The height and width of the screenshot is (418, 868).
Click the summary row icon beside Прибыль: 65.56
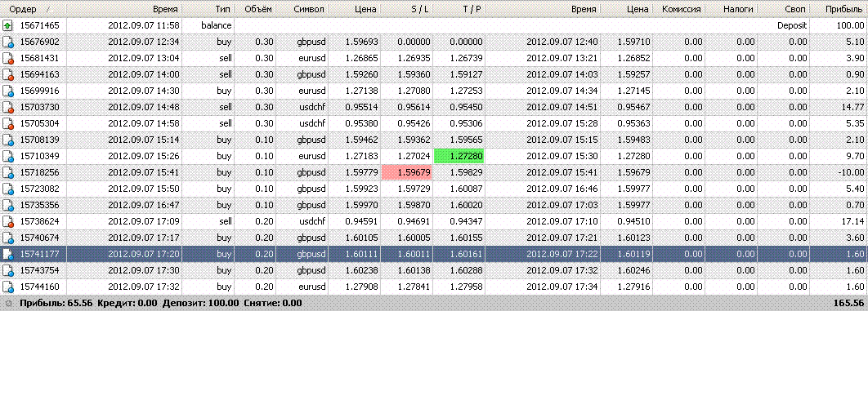(x=7, y=303)
